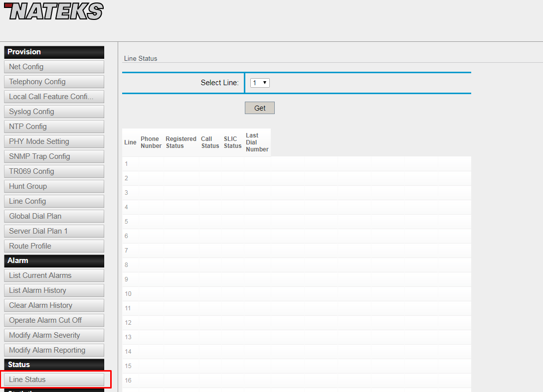Select TR069 Config

point(54,171)
